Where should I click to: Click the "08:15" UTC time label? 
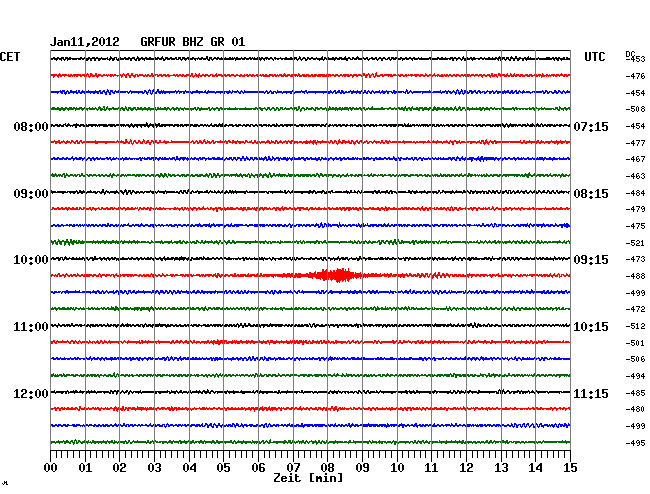tap(591, 194)
